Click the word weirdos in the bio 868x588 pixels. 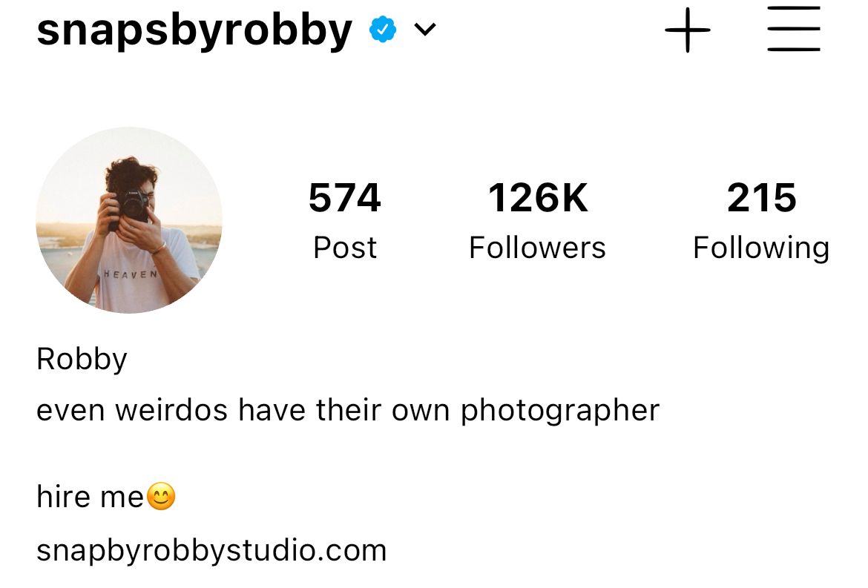171,411
